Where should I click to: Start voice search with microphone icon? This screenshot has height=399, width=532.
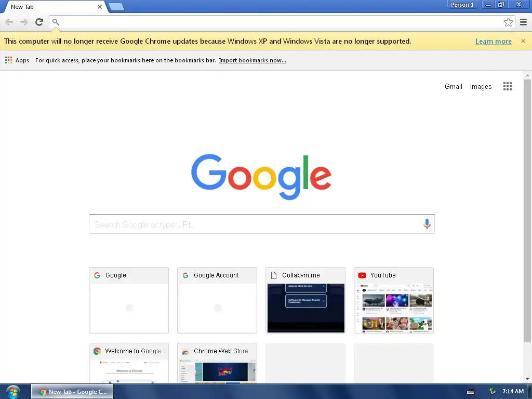[x=427, y=224]
